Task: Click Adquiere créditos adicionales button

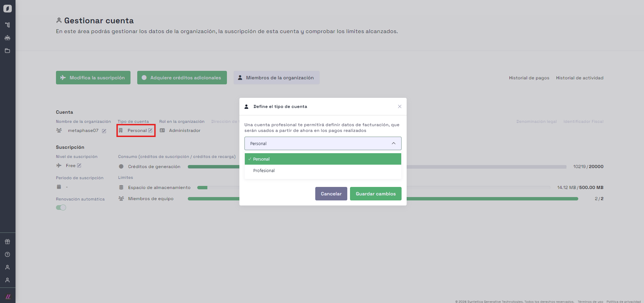Action: pos(182,78)
